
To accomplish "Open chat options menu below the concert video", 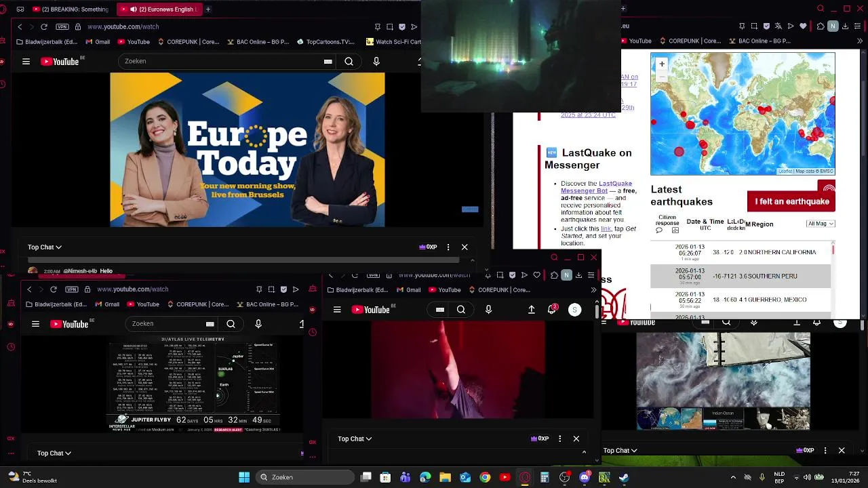I will tap(560, 439).
